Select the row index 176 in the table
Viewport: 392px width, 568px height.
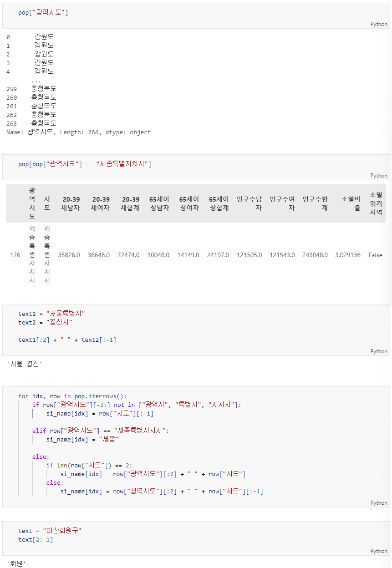[x=15, y=255]
